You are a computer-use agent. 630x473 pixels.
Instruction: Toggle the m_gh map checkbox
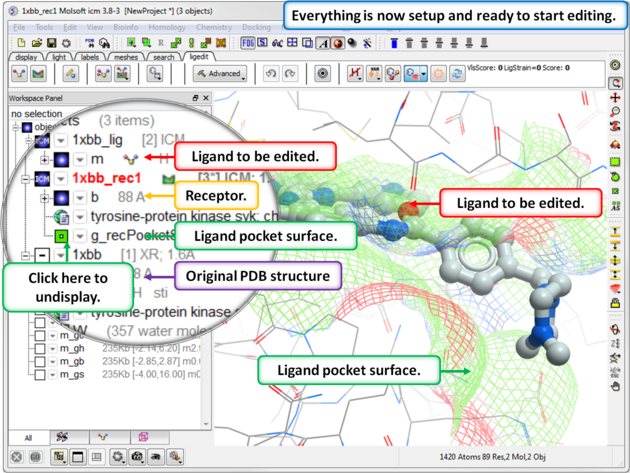tap(39, 347)
